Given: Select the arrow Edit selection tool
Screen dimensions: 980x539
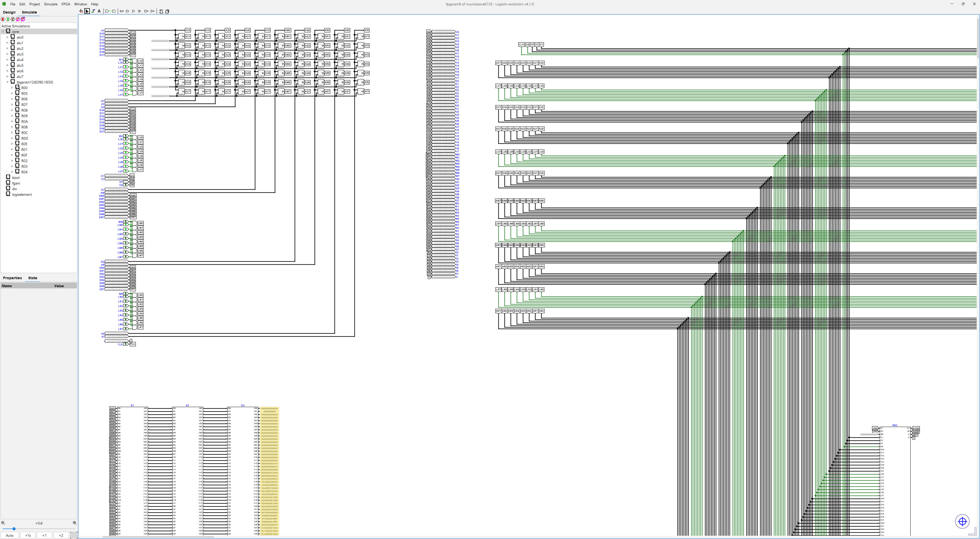Looking at the screenshot, I should (87, 11).
